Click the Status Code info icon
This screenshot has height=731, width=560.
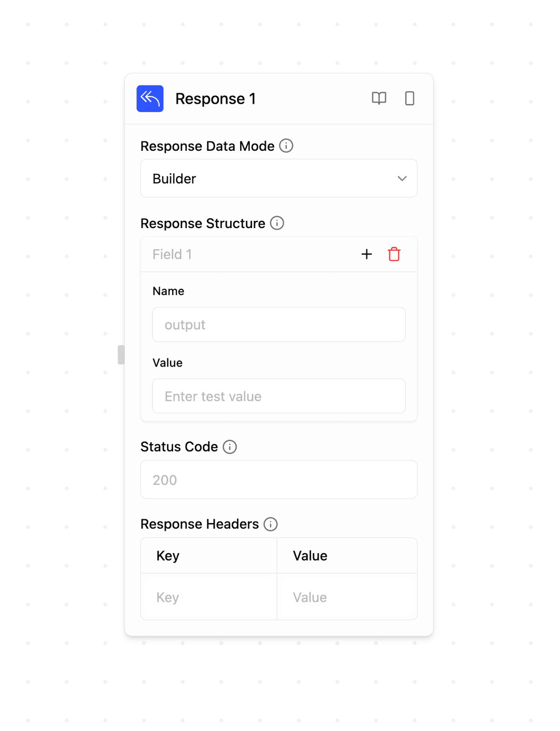click(x=230, y=447)
